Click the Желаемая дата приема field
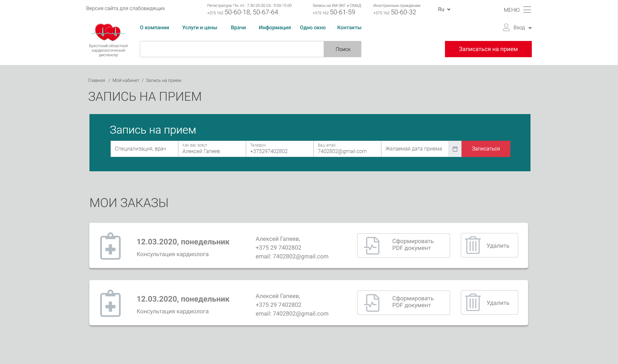Image resolution: width=618 pixels, height=364 pixels. point(415,149)
